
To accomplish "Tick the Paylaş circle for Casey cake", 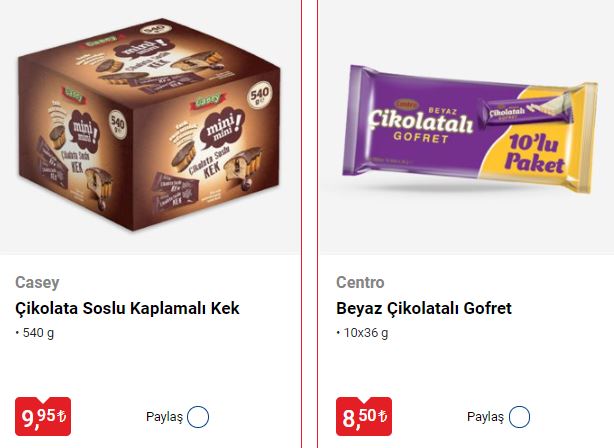I will pos(198,417).
